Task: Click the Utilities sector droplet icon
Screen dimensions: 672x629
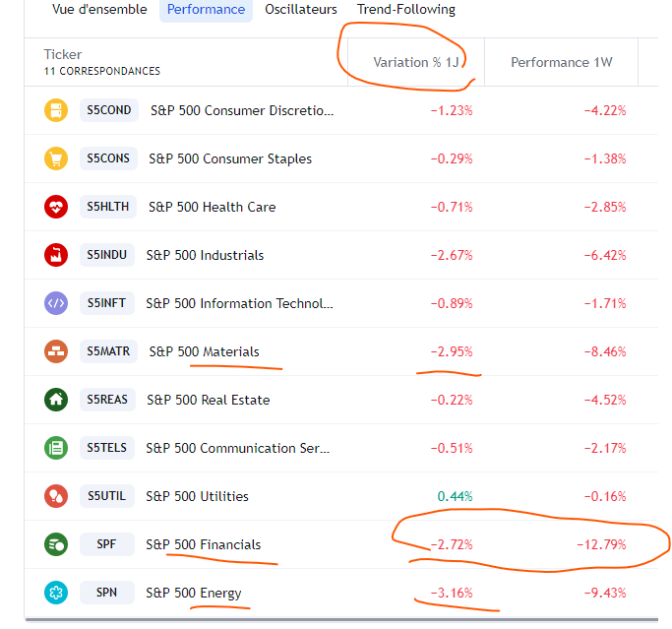Action: [x=56, y=496]
